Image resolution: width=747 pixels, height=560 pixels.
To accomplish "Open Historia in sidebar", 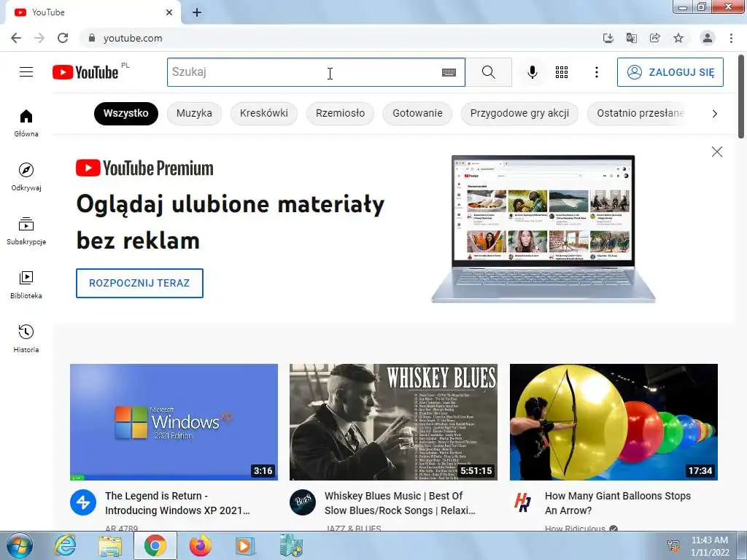I will (26, 338).
